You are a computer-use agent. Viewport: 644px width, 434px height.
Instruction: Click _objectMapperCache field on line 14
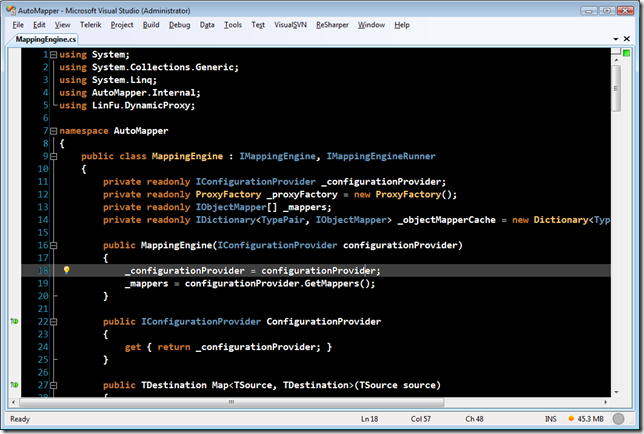[x=446, y=220]
